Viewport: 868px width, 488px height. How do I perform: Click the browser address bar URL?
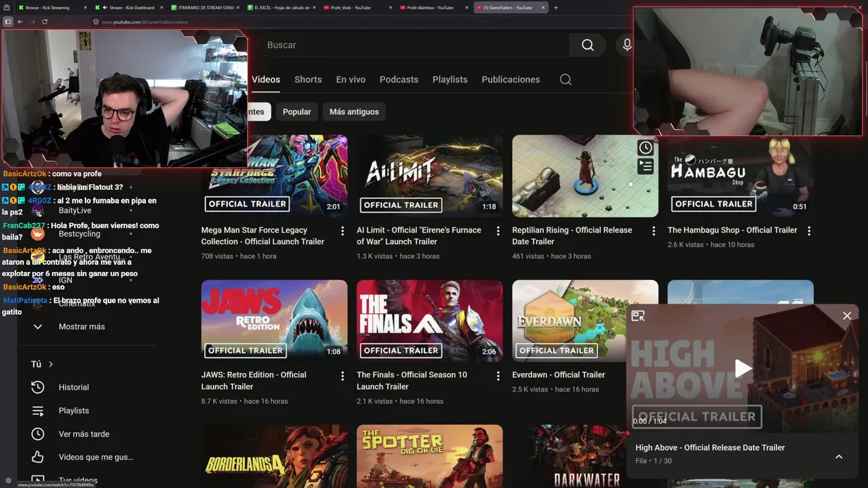[145, 22]
